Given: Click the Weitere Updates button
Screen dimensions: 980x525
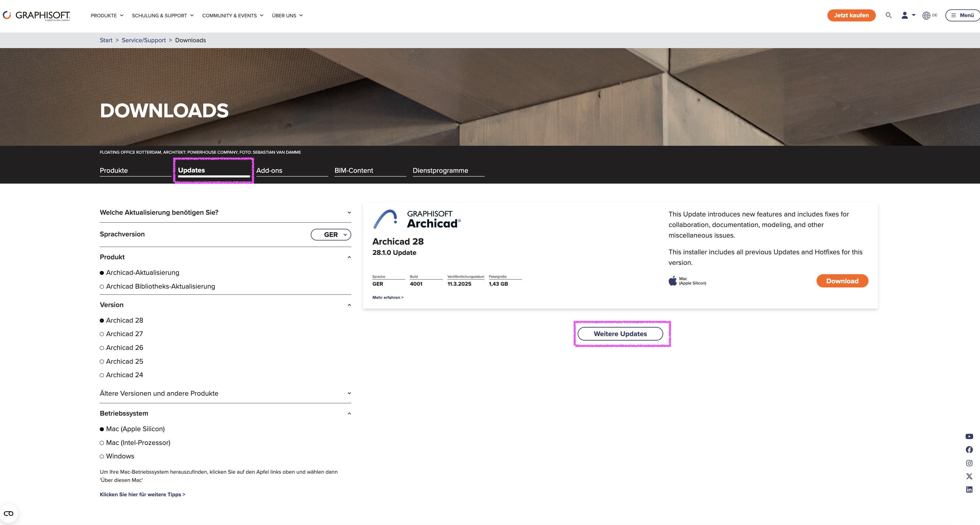Looking at the screenshot, I should point(620,334).
